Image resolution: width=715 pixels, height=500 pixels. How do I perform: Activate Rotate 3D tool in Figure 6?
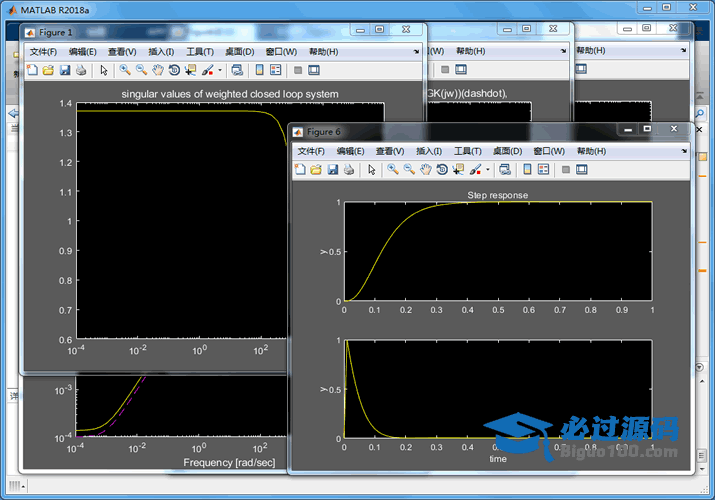(442, 170)
